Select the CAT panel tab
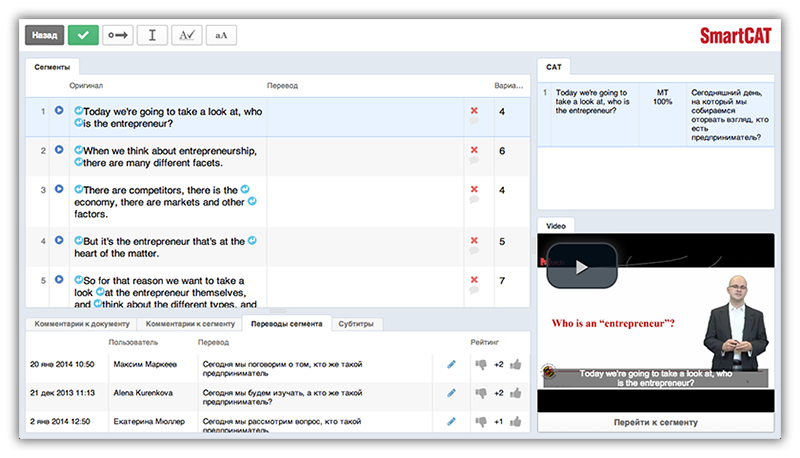 pyautogui.click(x=554, y=67)
